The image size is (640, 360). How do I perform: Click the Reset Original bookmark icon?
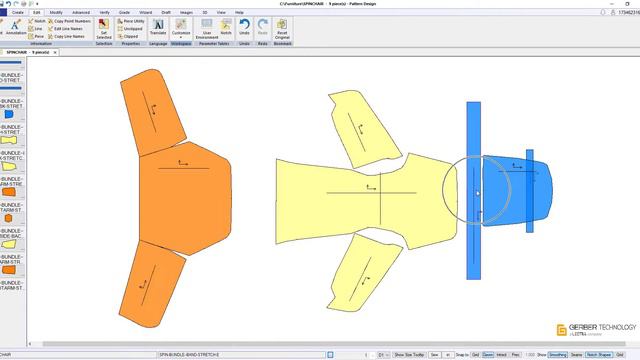pyautogui.click(x=282, y=29)
